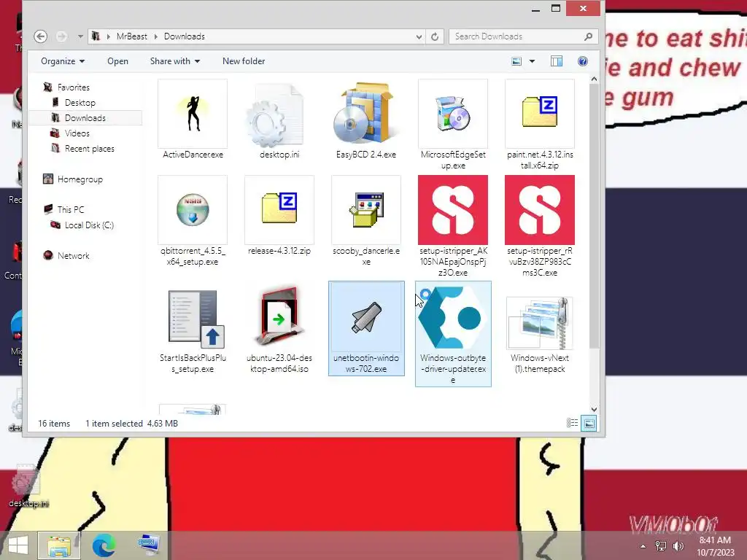Viewport: 747px width, 560px height.
Task: Select the desktop.ini icon on the desktop
Action: 28,486
